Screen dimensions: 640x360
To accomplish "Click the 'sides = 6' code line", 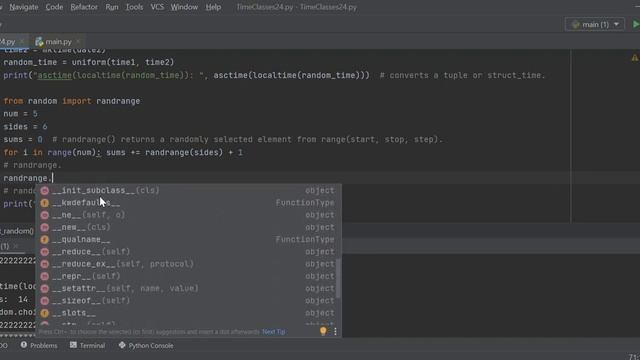I will coord(25,127).
